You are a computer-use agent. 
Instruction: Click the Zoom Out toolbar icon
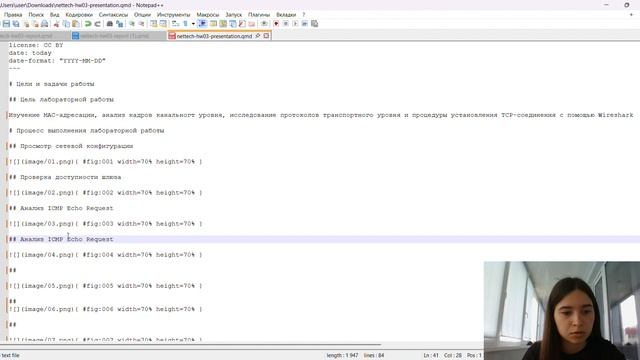[141, 24]
